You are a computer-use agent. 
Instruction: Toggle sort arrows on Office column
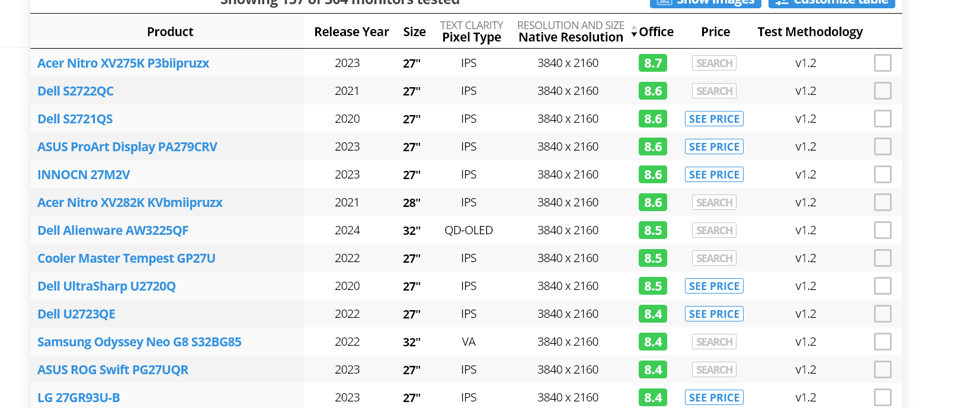click(634, 31)
